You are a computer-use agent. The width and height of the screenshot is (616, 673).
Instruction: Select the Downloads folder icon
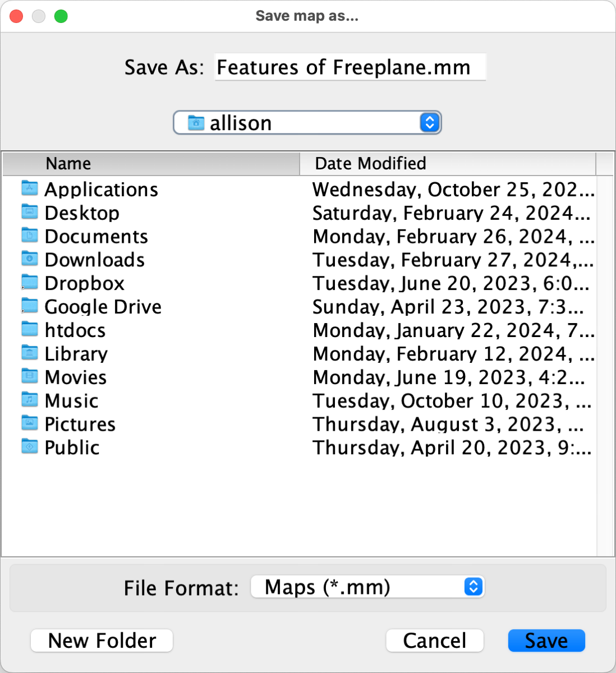[30, 259]
